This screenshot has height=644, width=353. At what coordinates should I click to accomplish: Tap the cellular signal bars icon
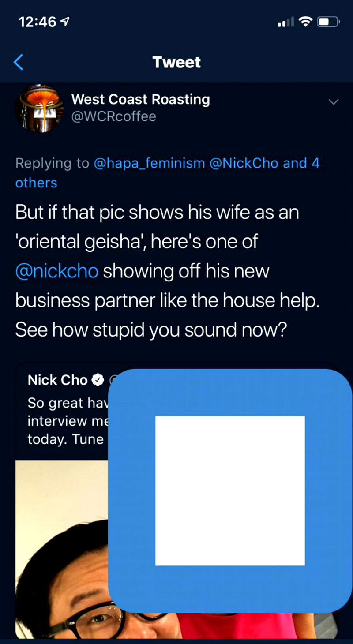click(285, 22)
